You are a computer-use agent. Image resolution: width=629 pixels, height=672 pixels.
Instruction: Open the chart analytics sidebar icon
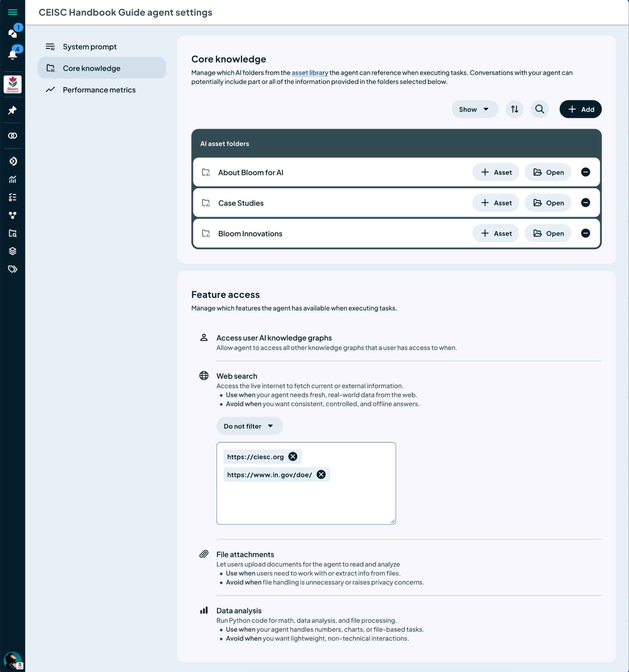point(12,179)
